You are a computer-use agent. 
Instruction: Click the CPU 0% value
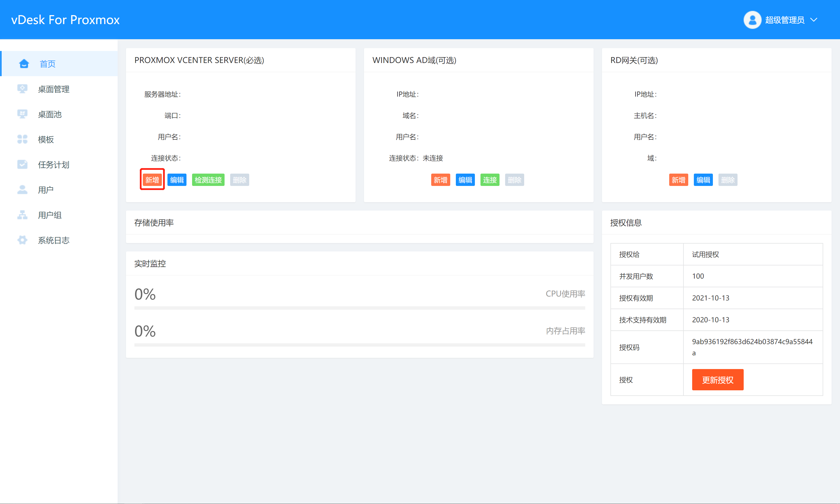[145, 294]
